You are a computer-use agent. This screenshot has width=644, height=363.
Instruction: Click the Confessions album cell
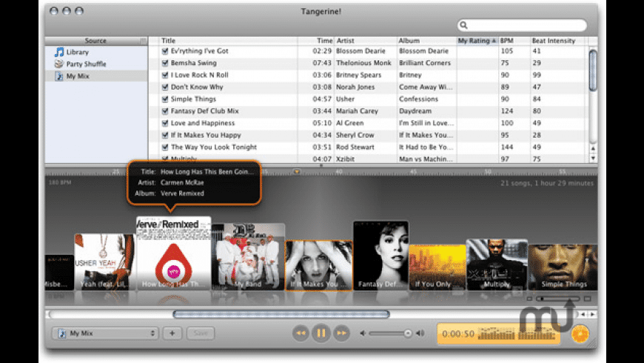coord(418,99)
